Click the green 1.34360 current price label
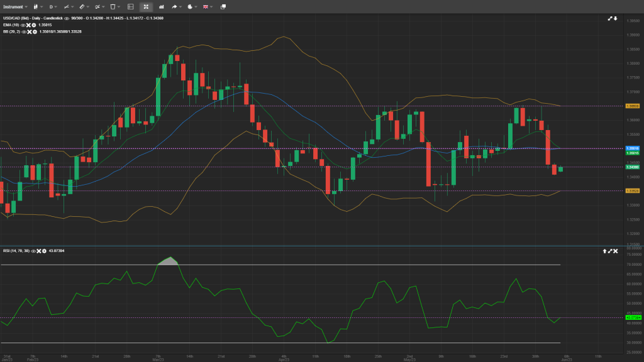 (x=632, y=167)
